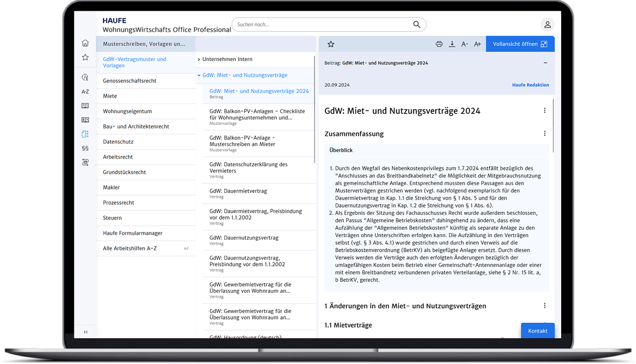Bookmark this article with star icon
This screenshot has width=636, height=364.
(x=331, y=44)
